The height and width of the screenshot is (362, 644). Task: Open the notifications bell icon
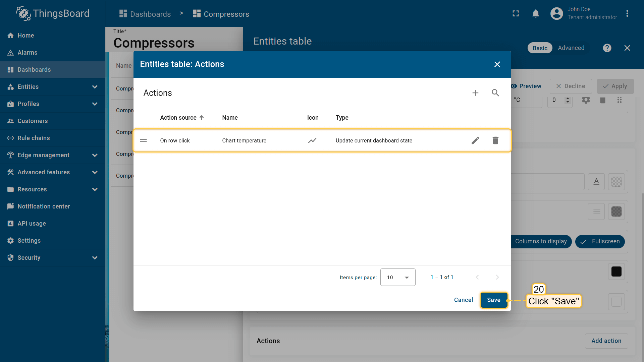click(536, 14)
